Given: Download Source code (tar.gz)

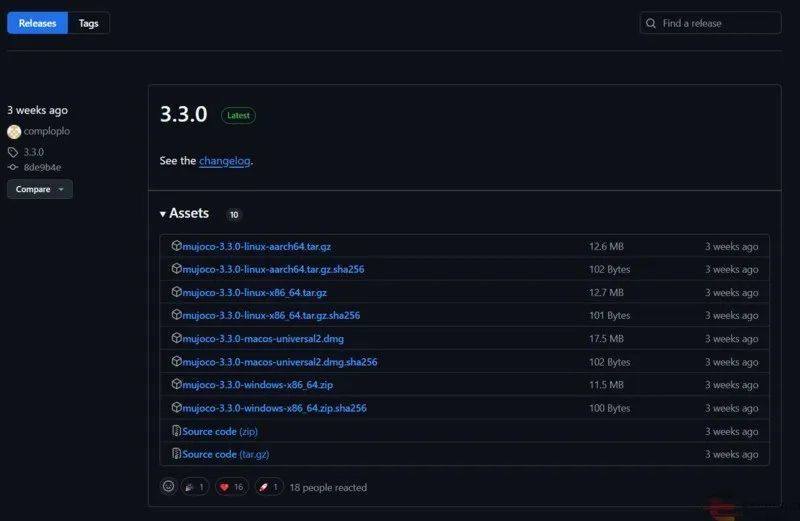Looking at the screenshot, I should tap(226, 455).
